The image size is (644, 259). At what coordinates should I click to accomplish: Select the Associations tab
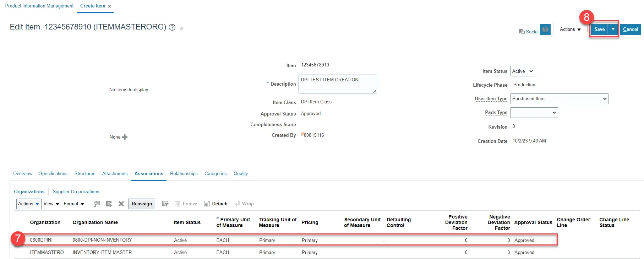tap(149, 174)
